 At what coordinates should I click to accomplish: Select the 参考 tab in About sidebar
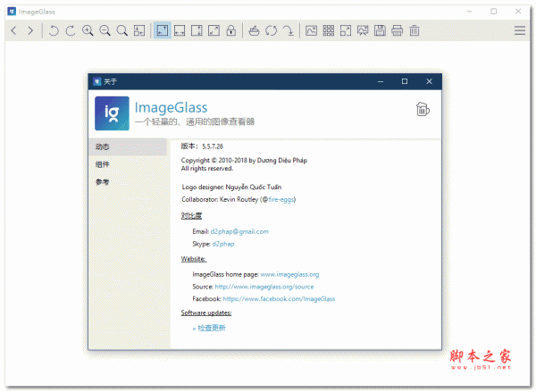point(127,182)
